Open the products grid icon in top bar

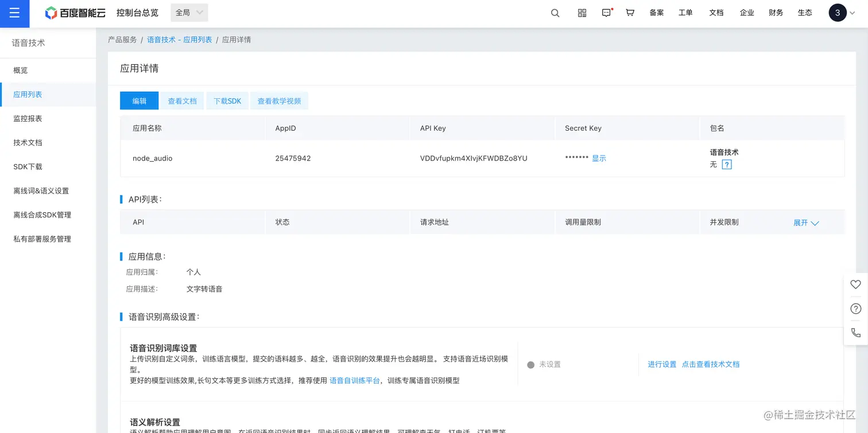582,13
